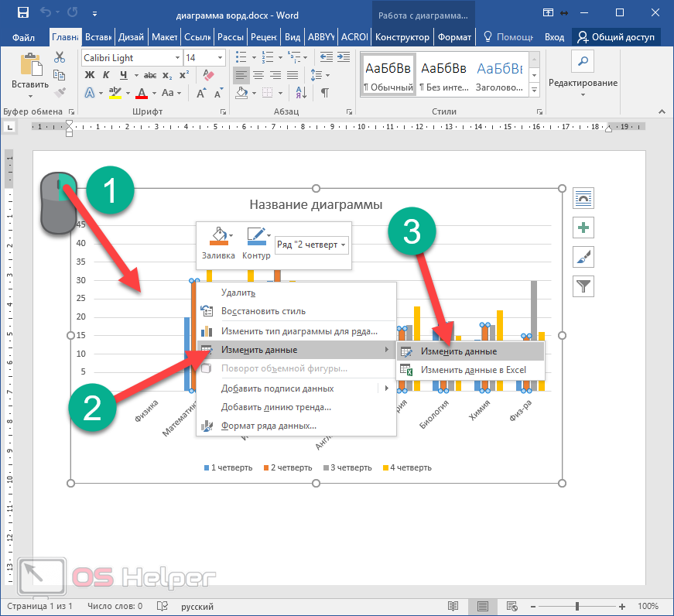Click the Clear Formatting eraser icon
Image resolution: width=674 pixels, height=616 pixels.
(x=207, y=75)
